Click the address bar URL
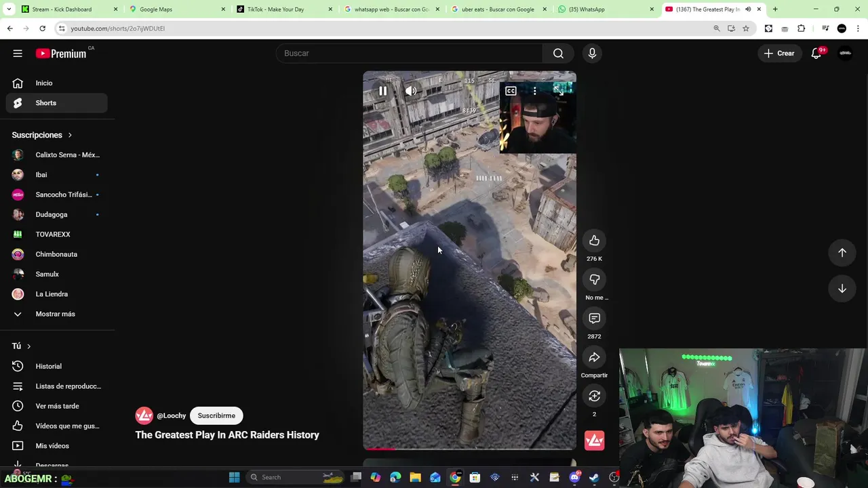 [118, 28]
